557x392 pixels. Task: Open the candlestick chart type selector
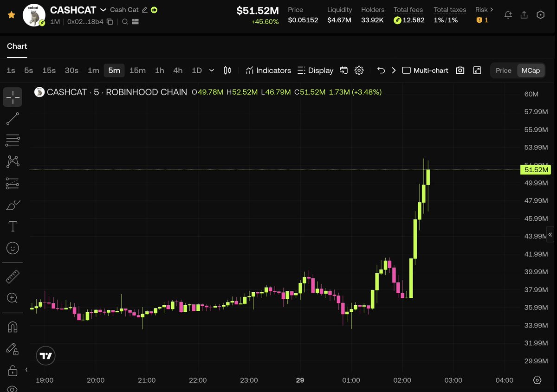[x=227, y=71]
